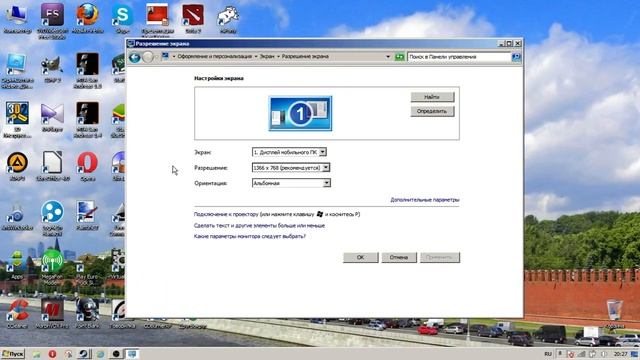640x360 pixels.
Task: Click the refresh button beside address bar
Action: (399, 57)
